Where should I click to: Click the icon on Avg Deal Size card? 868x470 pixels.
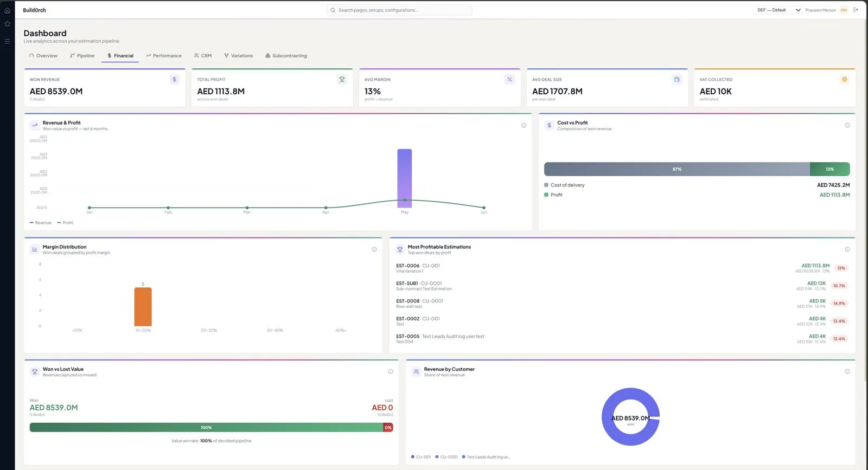(x=676, y=80)
